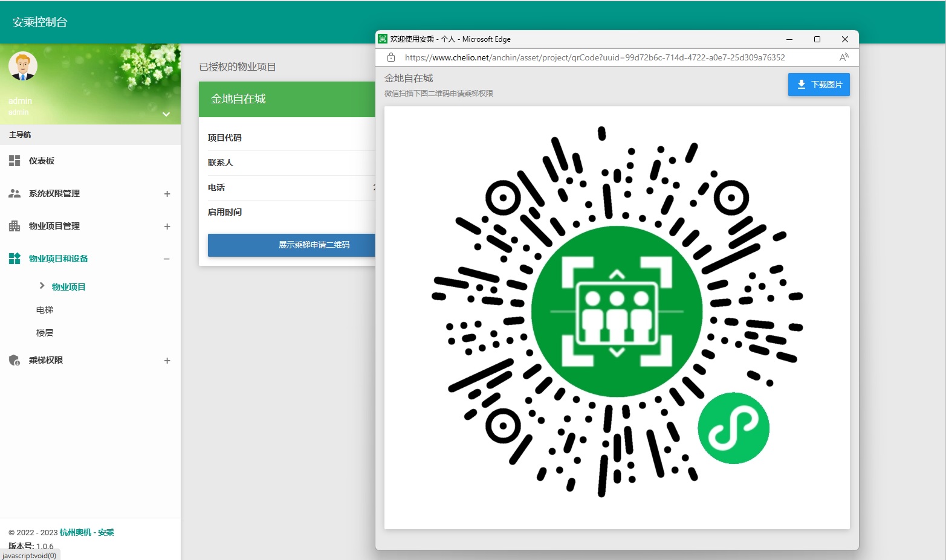Click the 乘梯权限 shield icon
Image resolution: width=946 pixels, height=560 pixels.
(x=15, y=360)
